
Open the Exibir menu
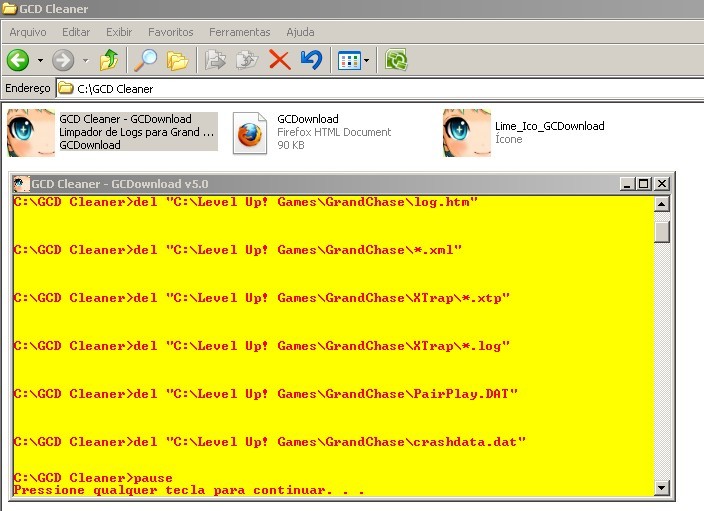119,32
